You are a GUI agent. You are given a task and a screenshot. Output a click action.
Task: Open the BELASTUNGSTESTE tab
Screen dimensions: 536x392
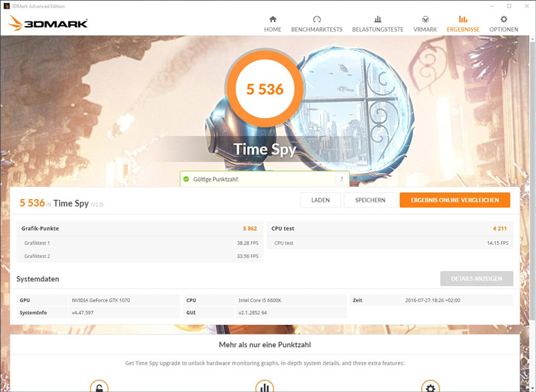tap(378, 29)
